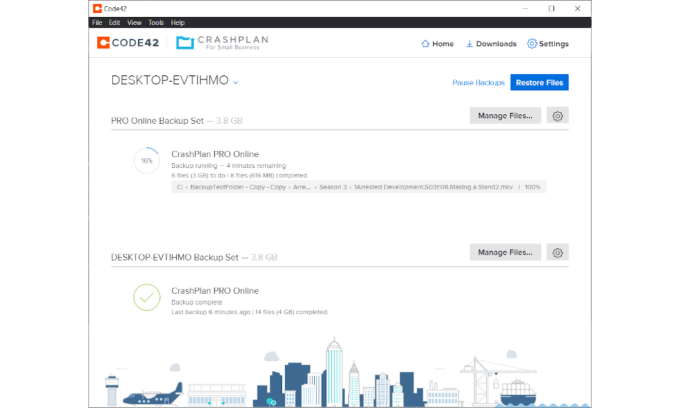Click CrashPlan PRO Online title in running backup
This screenshot has width=680, height=408.
[x=215, y=154]
